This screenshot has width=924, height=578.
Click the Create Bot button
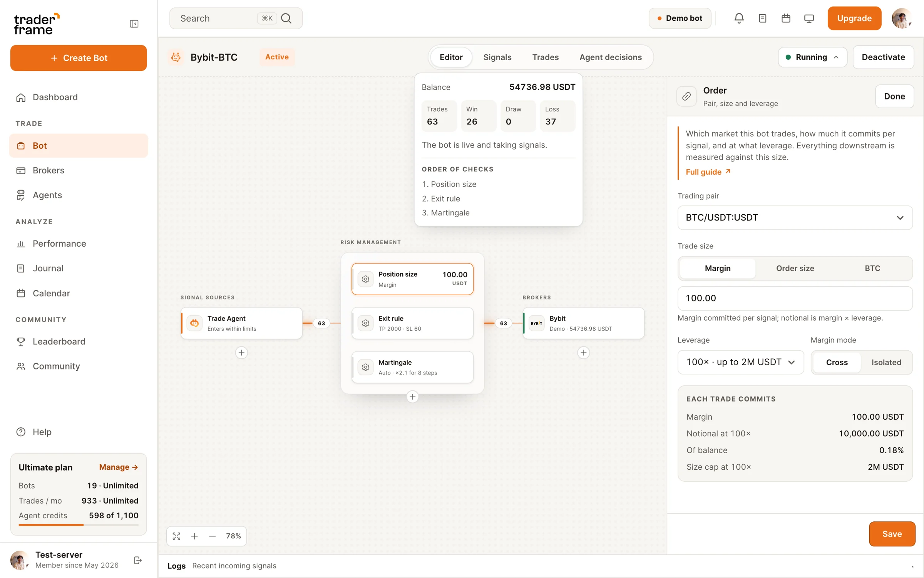click(79, 58)
